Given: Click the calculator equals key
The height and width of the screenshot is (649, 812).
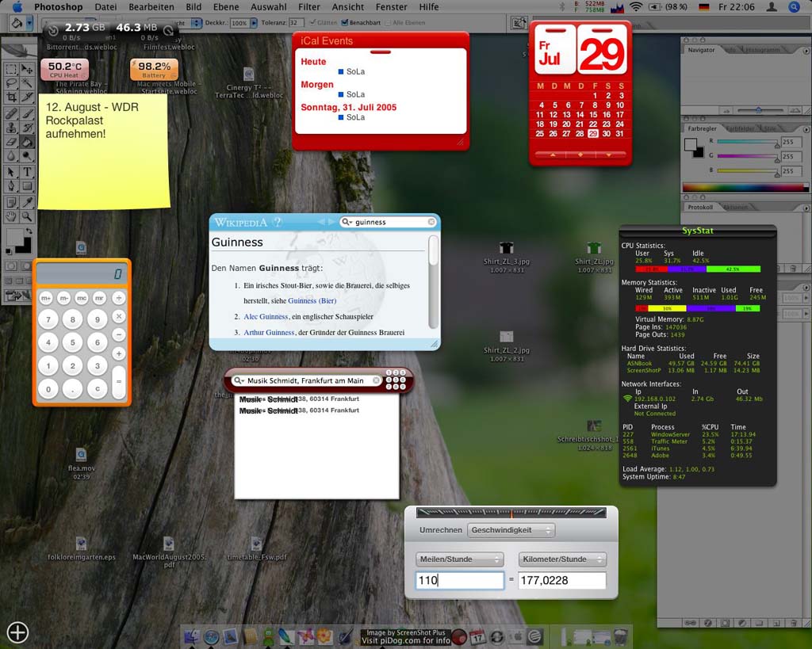Looking at the screenshot, I should 119,381.
